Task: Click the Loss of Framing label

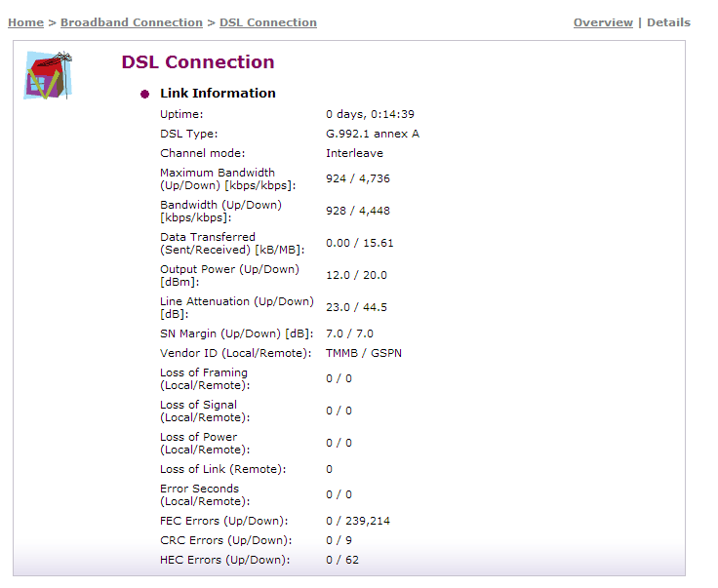Action: click(x=205, y=379)
